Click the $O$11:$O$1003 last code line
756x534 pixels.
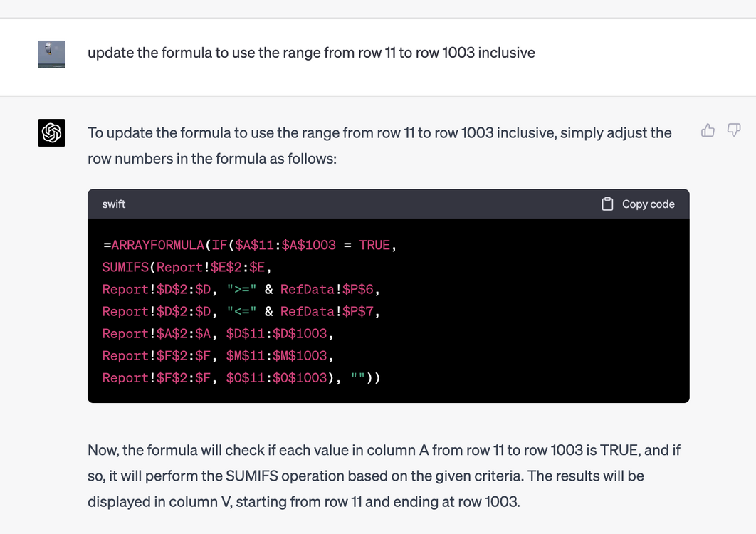click(241, 377)
